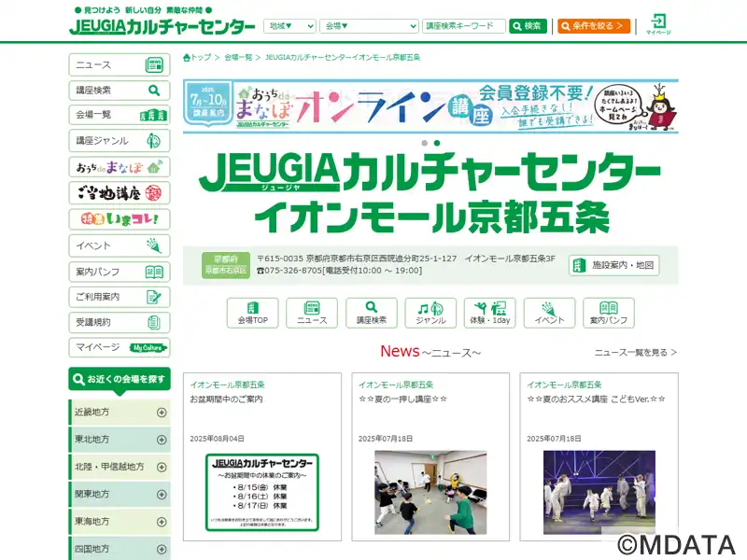This screenshot has height=560, width=747.
Task: Open the いまコレ! sidebar banner
Action: (x=120, y=219)
